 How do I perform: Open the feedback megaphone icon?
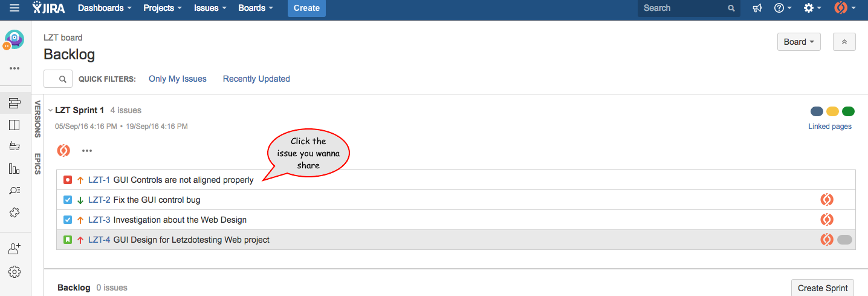[757, 8]
